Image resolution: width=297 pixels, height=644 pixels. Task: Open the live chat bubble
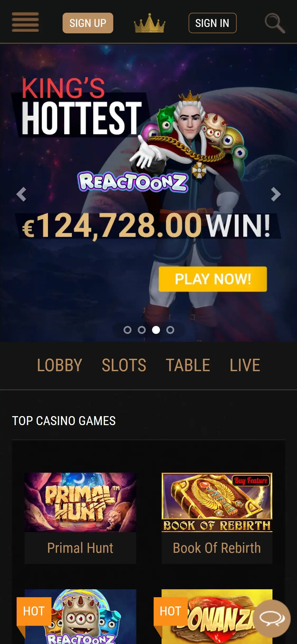click(x=272, y=618)
